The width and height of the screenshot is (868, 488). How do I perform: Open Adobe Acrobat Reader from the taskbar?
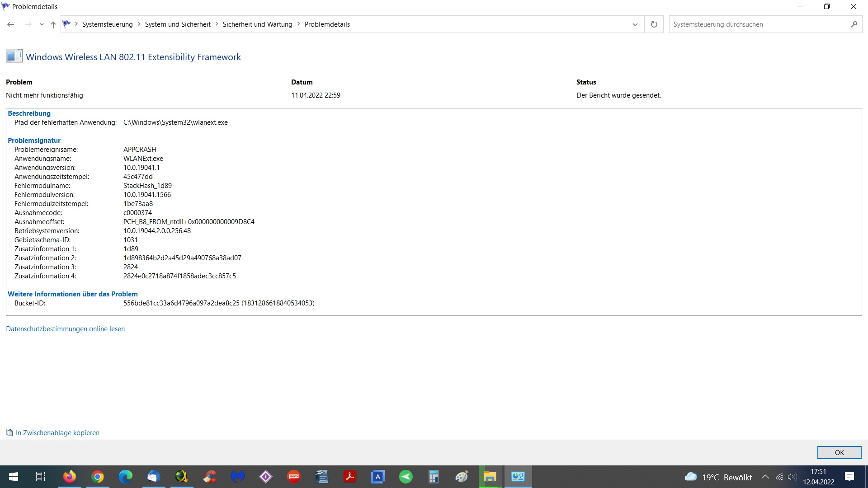tap(350, 477)
